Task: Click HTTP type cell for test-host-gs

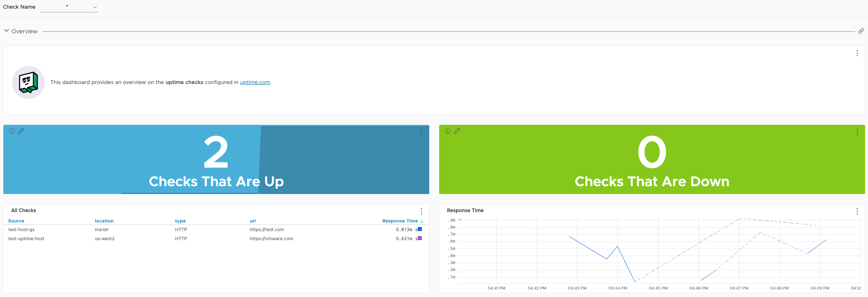Action: pos(181,230)
